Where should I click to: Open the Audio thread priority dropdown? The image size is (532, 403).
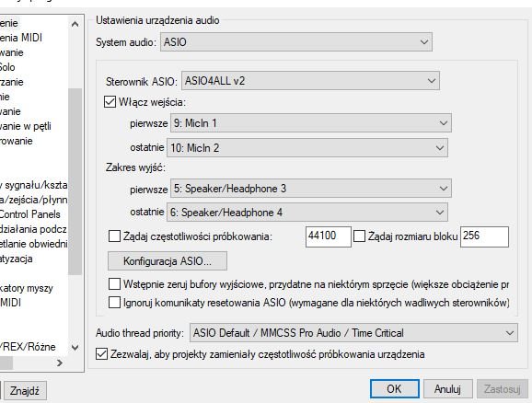(x=353, y=333)
